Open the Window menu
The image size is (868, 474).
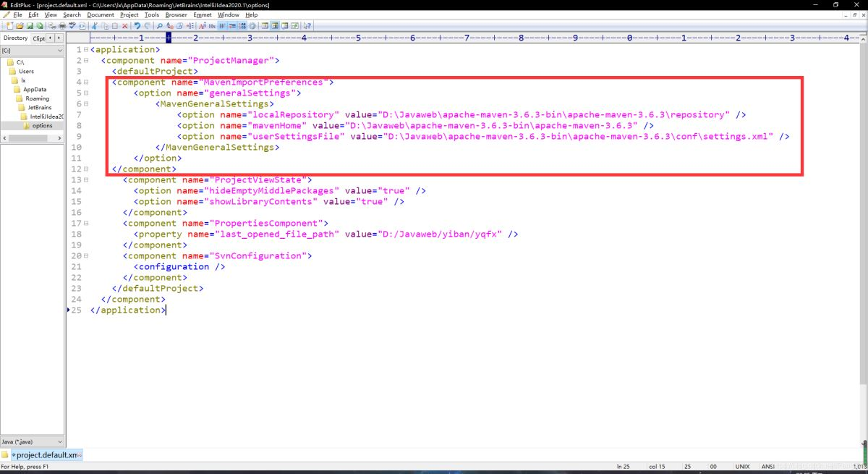[229, 14]
